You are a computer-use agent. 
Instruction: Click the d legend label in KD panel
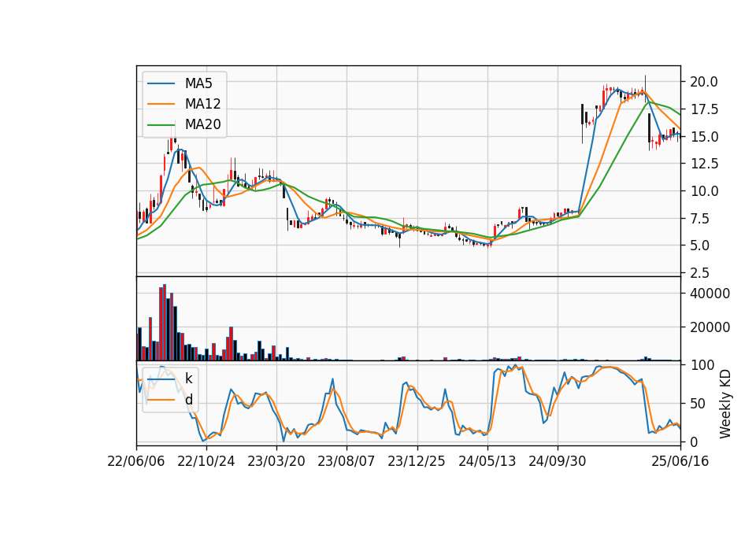tap(188, 400)
